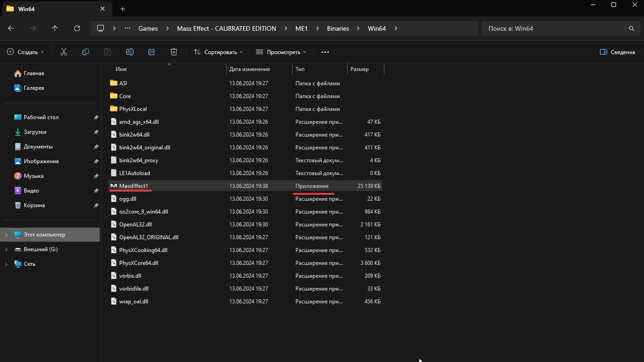Click the computer icon in address bar
The image size is (644, 362).
(x=101, y=28)
